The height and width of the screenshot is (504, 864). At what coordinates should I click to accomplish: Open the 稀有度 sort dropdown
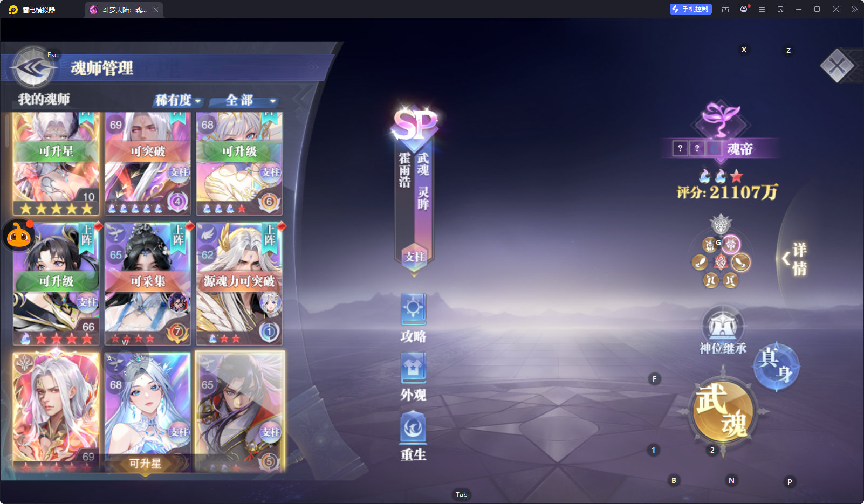(178, 100)
